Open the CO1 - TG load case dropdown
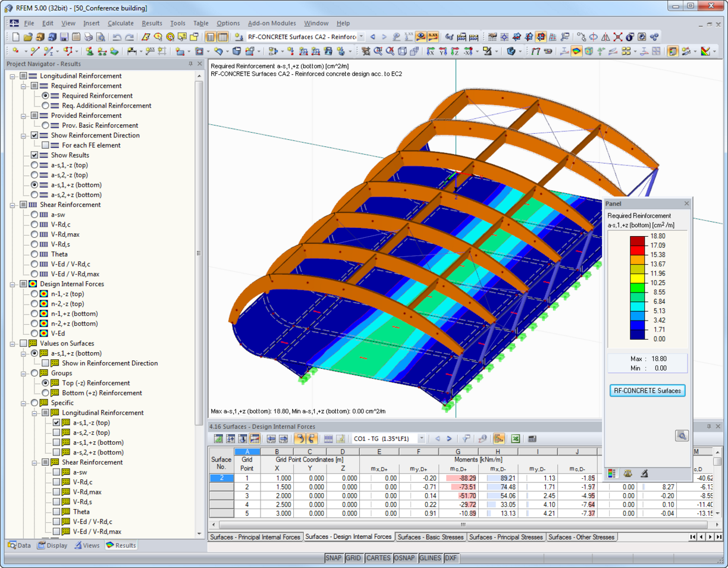Viewport: 728px width, 568px height. click(422, 438)
